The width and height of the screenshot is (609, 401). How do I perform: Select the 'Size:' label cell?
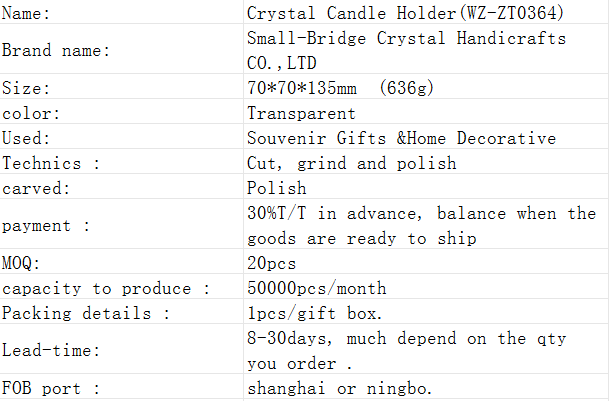[x=122, y=87]
